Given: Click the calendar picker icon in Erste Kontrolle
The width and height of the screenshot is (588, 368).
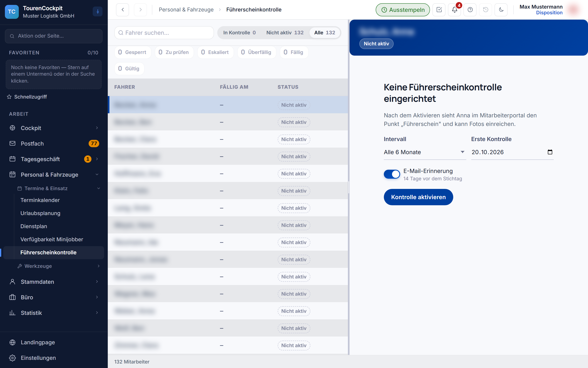Looking at the screenshot, I should click(550, 152).
